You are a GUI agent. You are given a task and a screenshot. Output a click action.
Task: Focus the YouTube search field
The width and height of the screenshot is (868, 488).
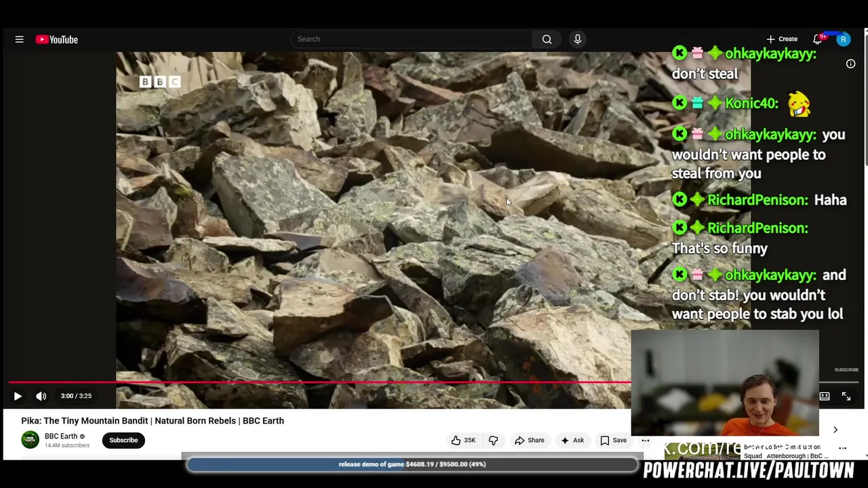(x=412, y=39)
